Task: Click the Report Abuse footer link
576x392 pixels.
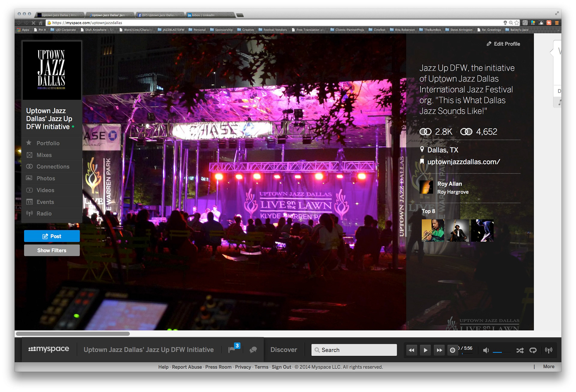Action: click(x=187, y=367)
